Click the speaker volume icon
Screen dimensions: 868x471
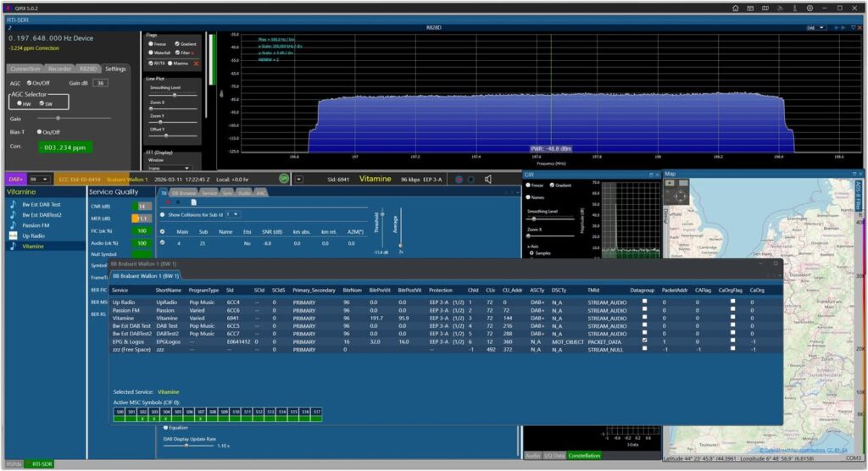point(488,179)
